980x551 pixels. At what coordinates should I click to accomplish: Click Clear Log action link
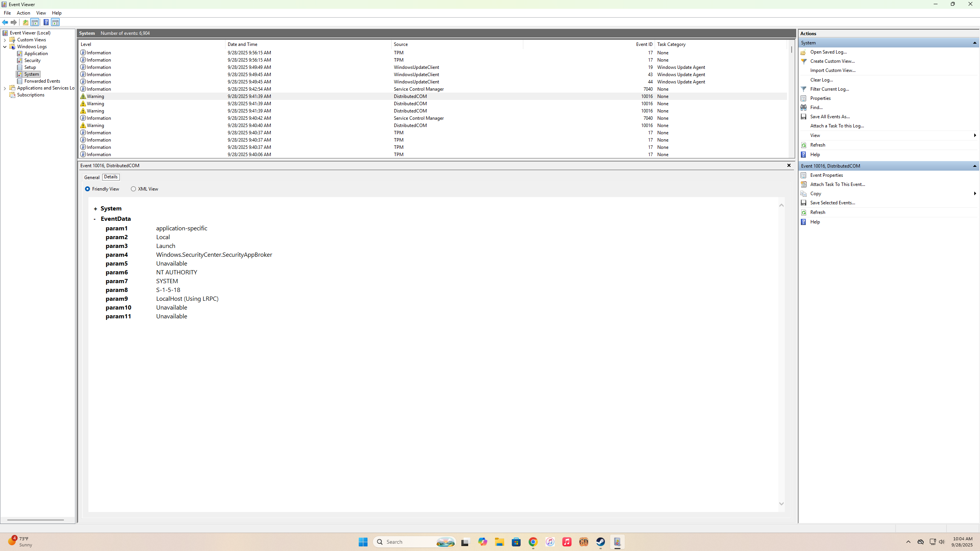point(822,80)
